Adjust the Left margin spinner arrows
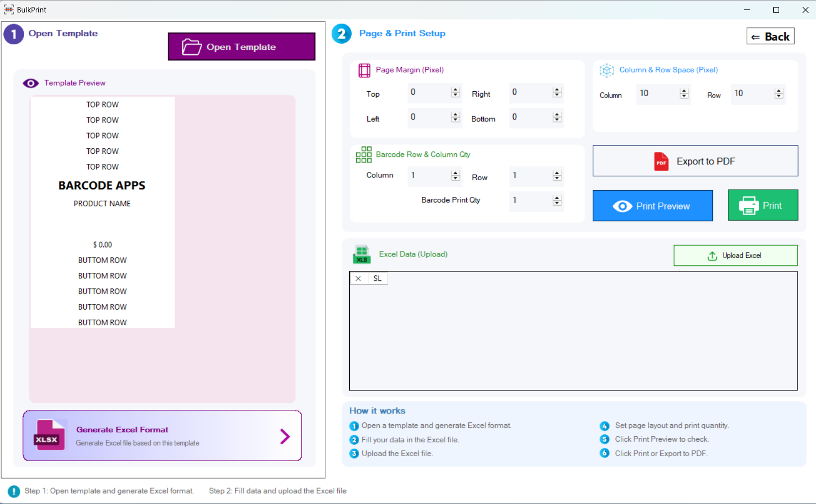816x504 pixels. [455, 117]
